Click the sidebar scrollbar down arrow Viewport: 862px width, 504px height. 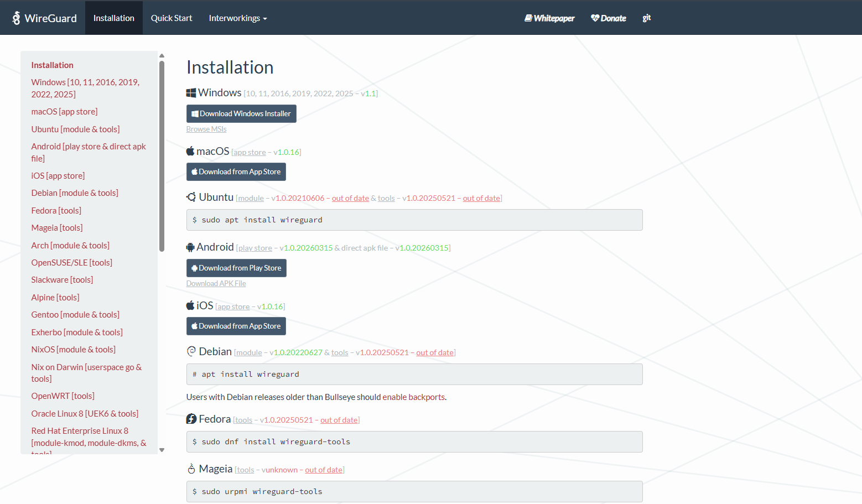coord(162,450)
